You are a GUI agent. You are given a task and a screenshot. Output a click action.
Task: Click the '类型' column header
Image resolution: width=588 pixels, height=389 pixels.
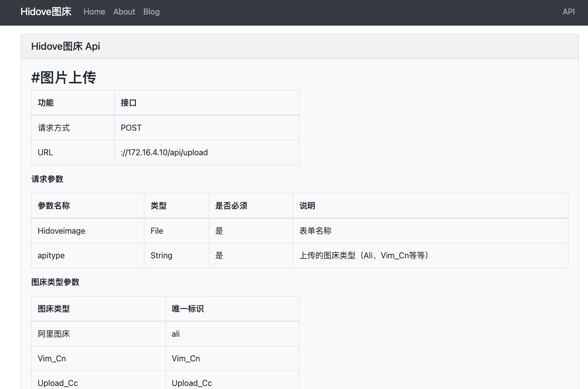[177, 206]
